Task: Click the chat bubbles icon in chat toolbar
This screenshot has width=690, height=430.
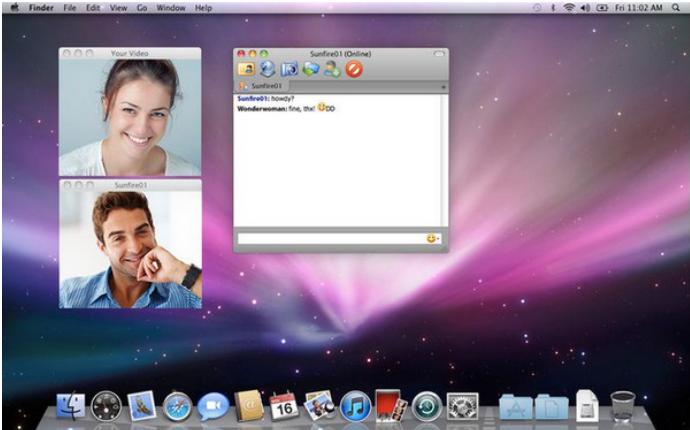Action: [x=311, y=70]
